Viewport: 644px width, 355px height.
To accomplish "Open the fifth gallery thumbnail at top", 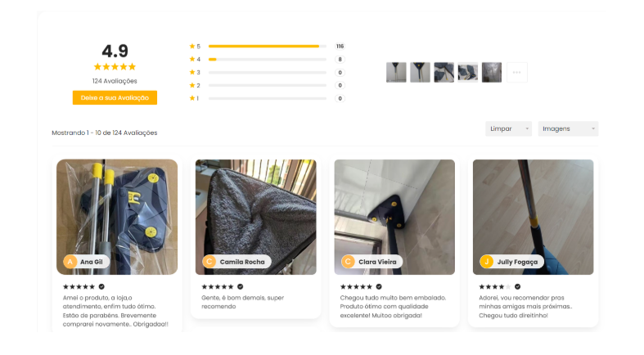I will (491, 73).
